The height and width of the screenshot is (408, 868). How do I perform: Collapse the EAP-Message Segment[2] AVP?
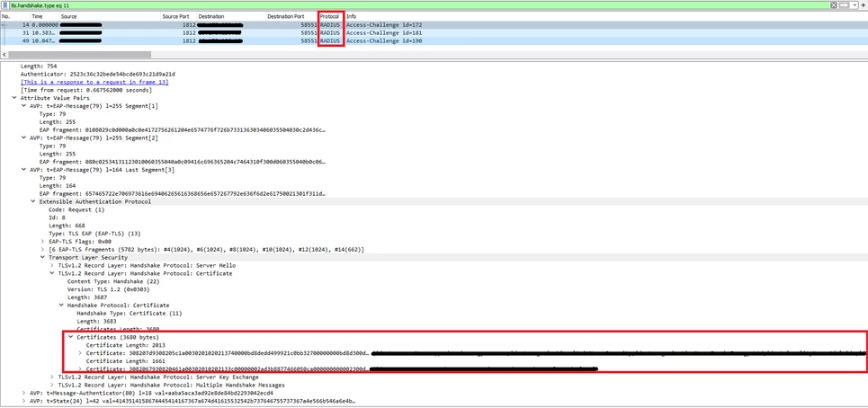[23, 137]
